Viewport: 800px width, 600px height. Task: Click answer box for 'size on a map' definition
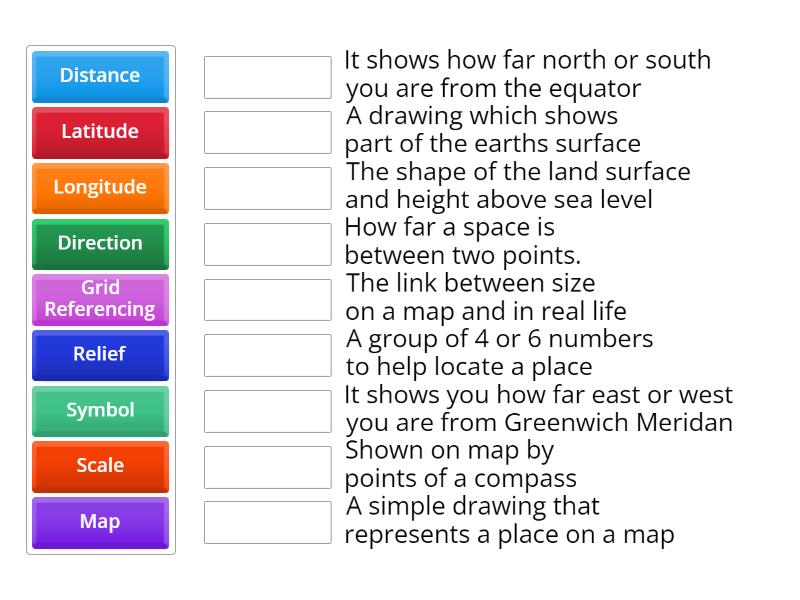coord(267,299)
